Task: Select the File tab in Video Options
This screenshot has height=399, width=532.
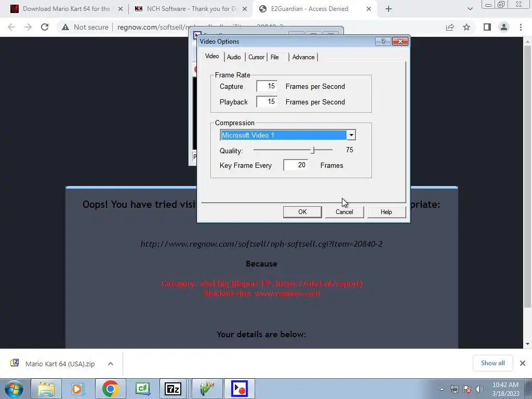Action: [275, 57]
